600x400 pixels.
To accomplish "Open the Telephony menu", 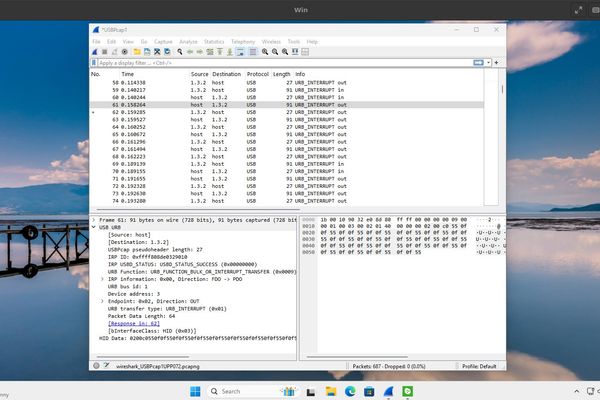I will point(243,41).
